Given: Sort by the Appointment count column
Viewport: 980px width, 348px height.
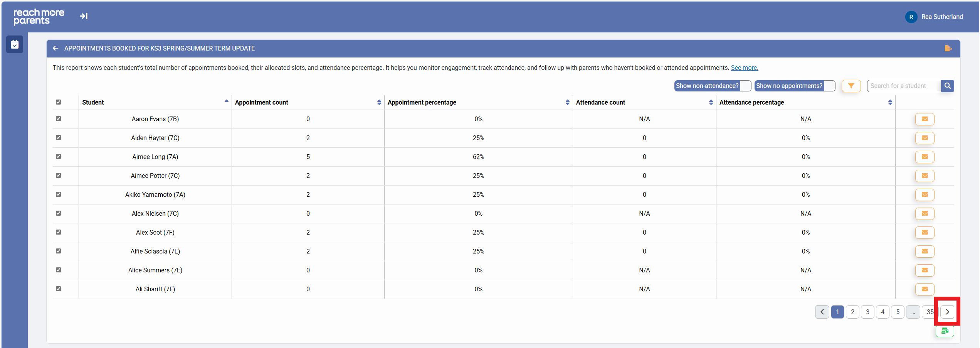Looking at the screenshot, I should tap(379, 102).
